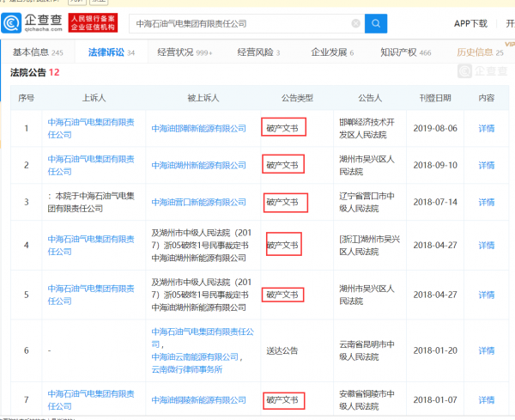Open the 企业发展 tab
This screenshot has height=420, width=515.
332,52
